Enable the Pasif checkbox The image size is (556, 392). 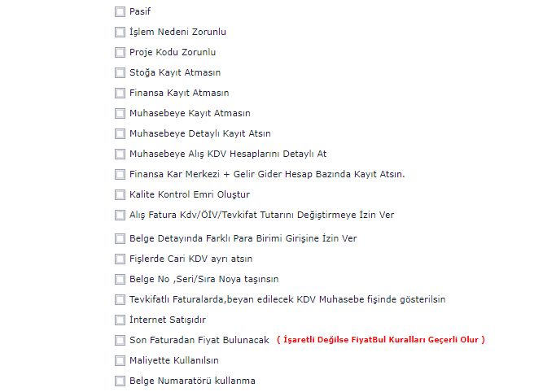point(120,12)
